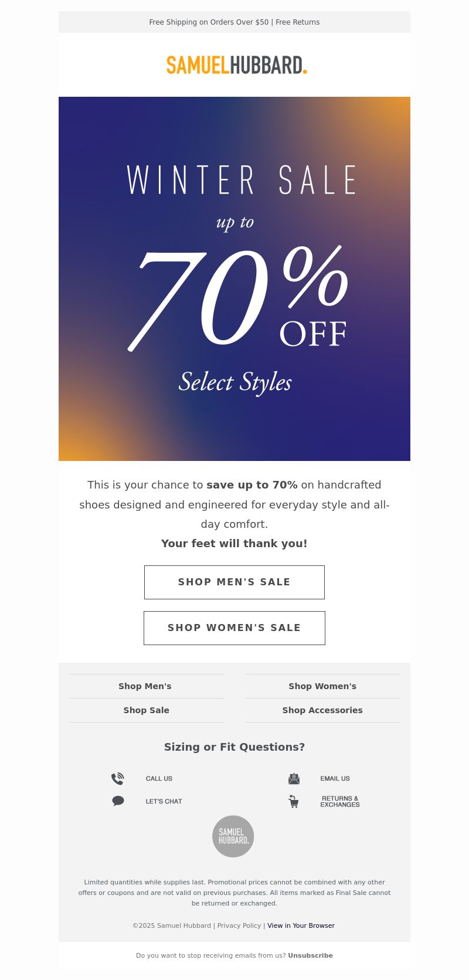Select Shop Women's in footer navigation
Image resolution: width=469 pixels, height=980 pixels.
tap(322, 686)
